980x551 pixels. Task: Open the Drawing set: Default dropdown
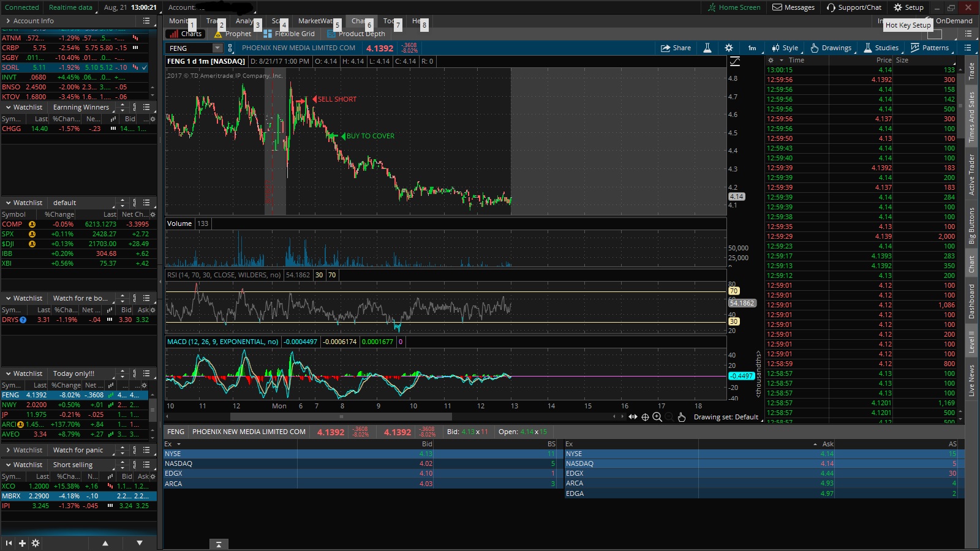pyautogui.click(x=726, y=417)
